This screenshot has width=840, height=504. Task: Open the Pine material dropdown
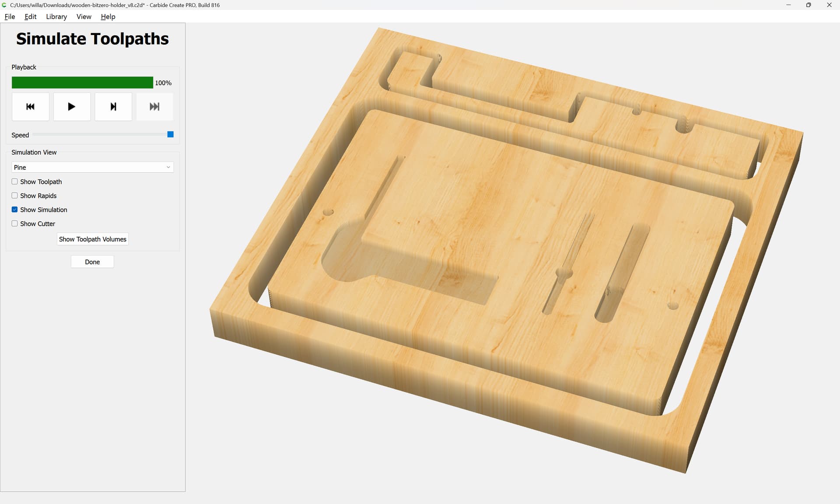tap(92, 167)
